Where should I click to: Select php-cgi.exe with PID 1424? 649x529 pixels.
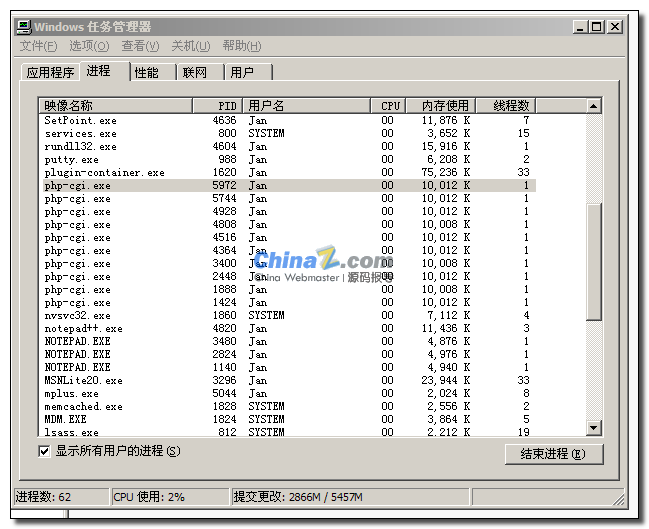[287, 303]
